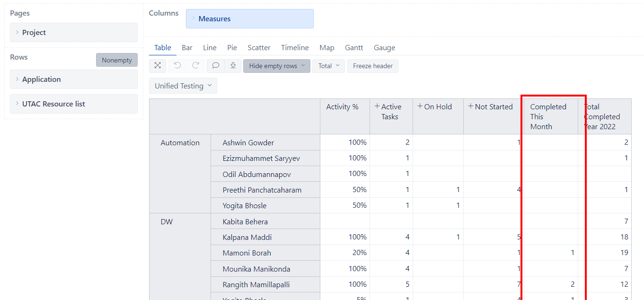The width and height of the screenshot is (644, 300).
Task: Click the Ashwin Gowder row
Action: click(265, 143)
